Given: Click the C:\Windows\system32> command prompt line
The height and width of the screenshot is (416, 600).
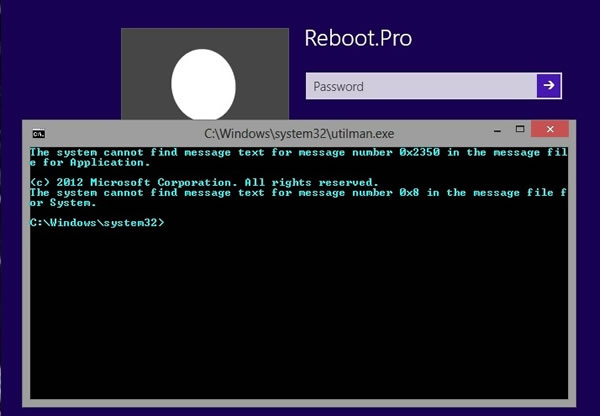Looking at the screenshot, I should point(97,222).
